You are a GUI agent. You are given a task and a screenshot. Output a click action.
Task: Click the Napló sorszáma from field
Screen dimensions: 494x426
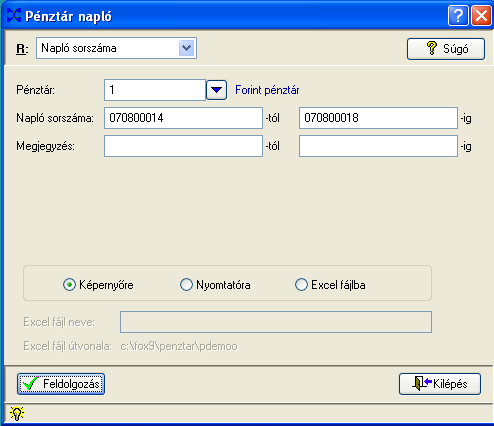(183, 118)
